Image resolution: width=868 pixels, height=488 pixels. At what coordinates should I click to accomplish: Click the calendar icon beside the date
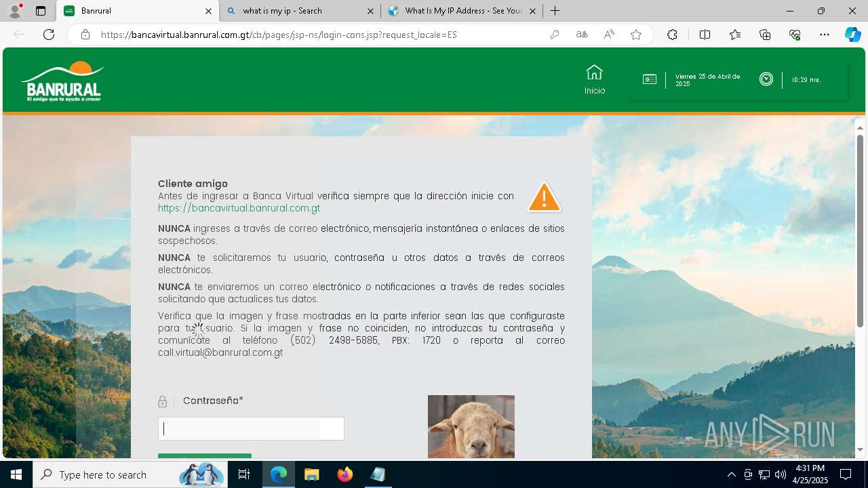[x=650, y=79]
